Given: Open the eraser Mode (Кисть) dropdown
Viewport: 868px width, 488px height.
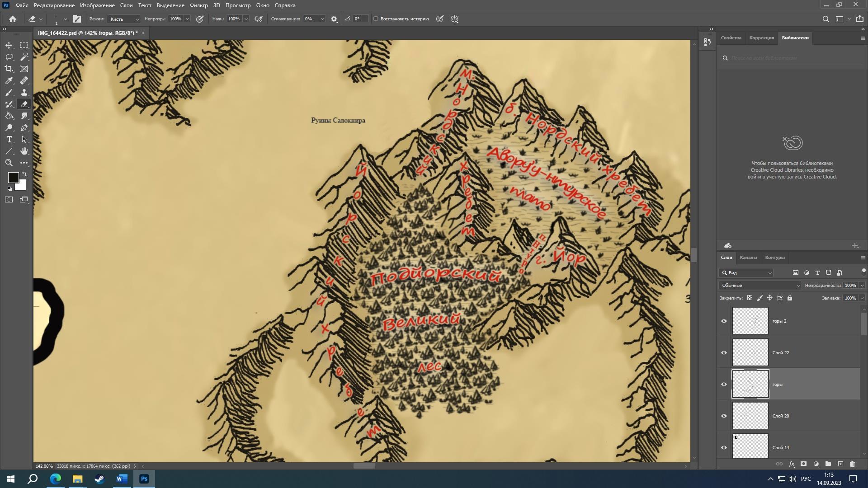Looking at the screenshot, I should (x=124, y=19).
